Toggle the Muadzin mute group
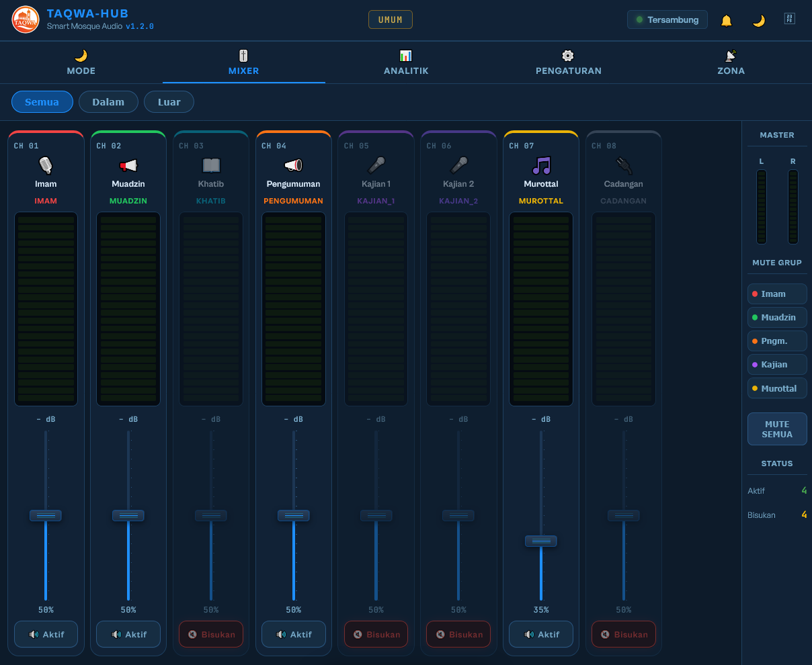This screenshot has width=812, height=665. [x=777, y=317]
